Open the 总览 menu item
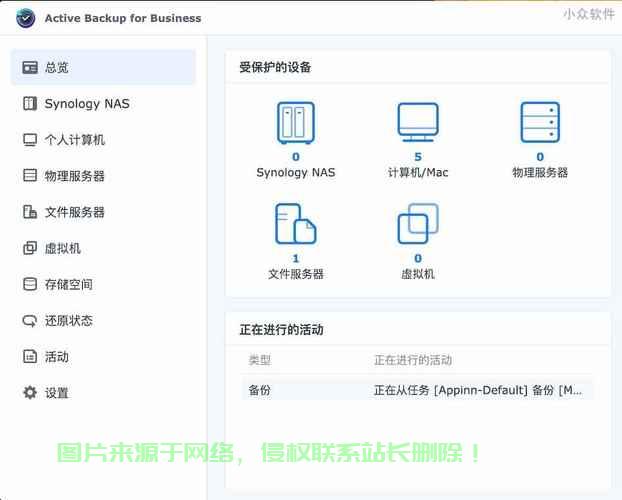Image resolution: width=622 pixels, height=500 pixels. [103, 67]
